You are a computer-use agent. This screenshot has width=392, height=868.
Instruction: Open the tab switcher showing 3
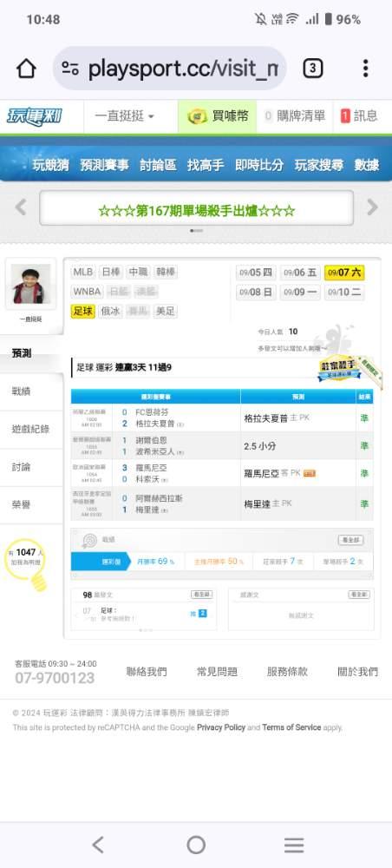point(312,69)
